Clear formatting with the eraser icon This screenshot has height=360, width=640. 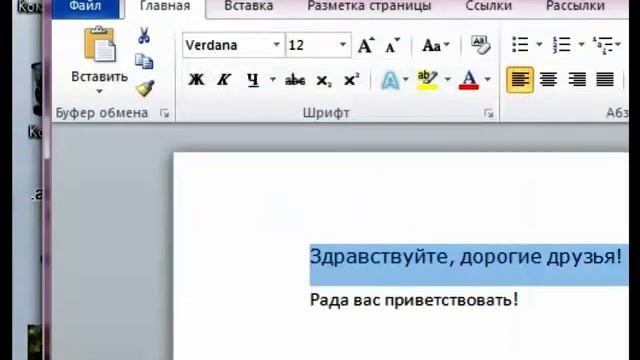480,44
